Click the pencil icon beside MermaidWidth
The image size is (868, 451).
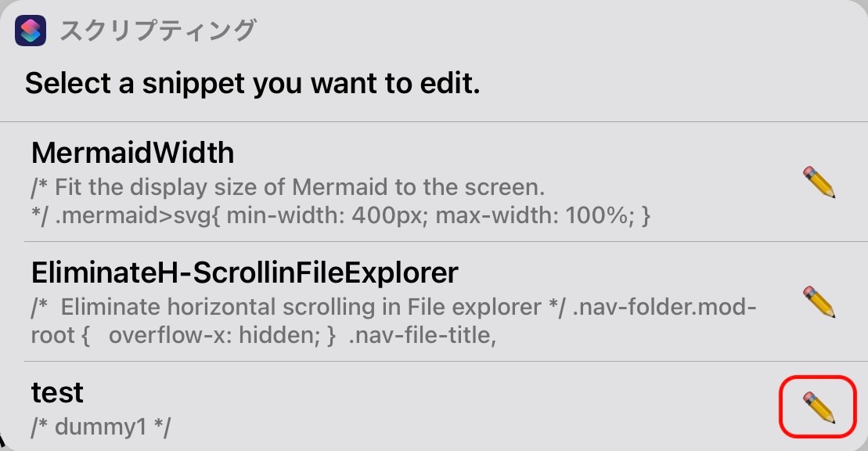pos(819,182)
